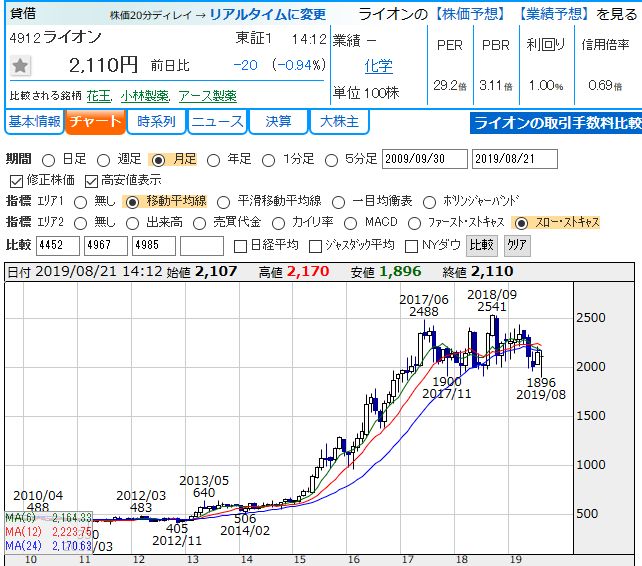Open compared stock 花王 link
The image size is (642, 566).
point(99,96)
